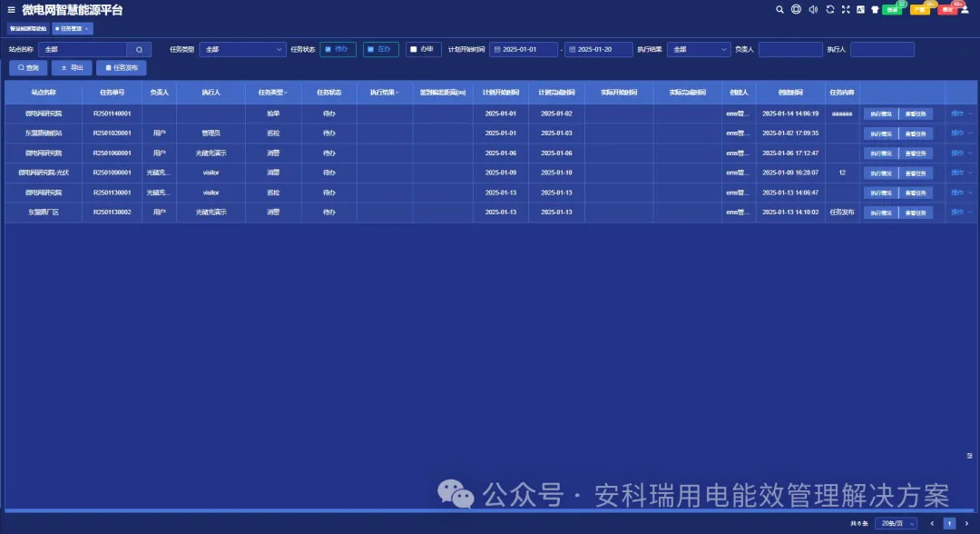Go to next page arrow
This screenshot has width=980, height=534.
[x=966, y=523]
